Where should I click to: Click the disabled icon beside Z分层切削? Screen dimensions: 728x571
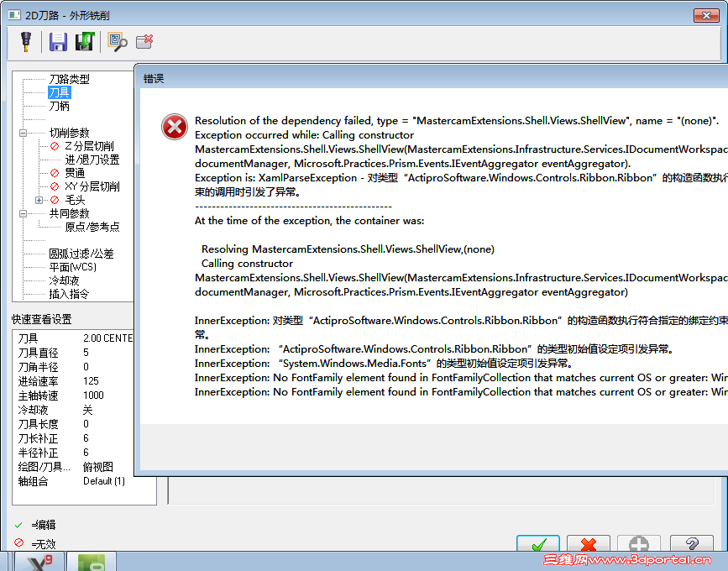[55, 146]
